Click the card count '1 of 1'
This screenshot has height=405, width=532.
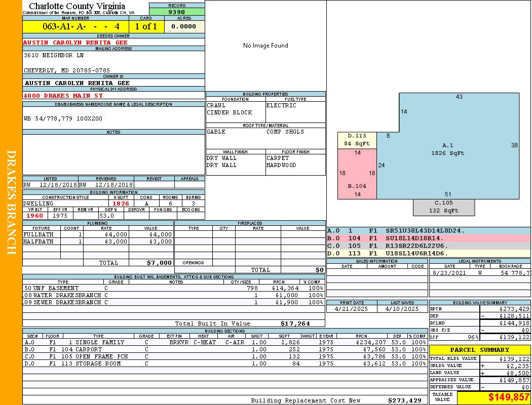click(146, 26)
